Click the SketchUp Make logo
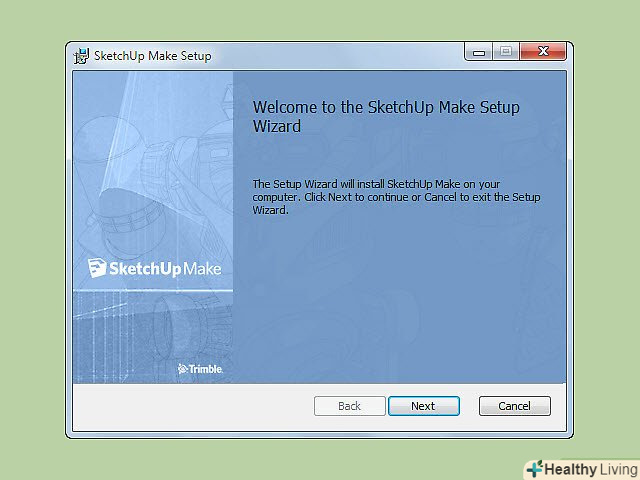 pos(154,268)
